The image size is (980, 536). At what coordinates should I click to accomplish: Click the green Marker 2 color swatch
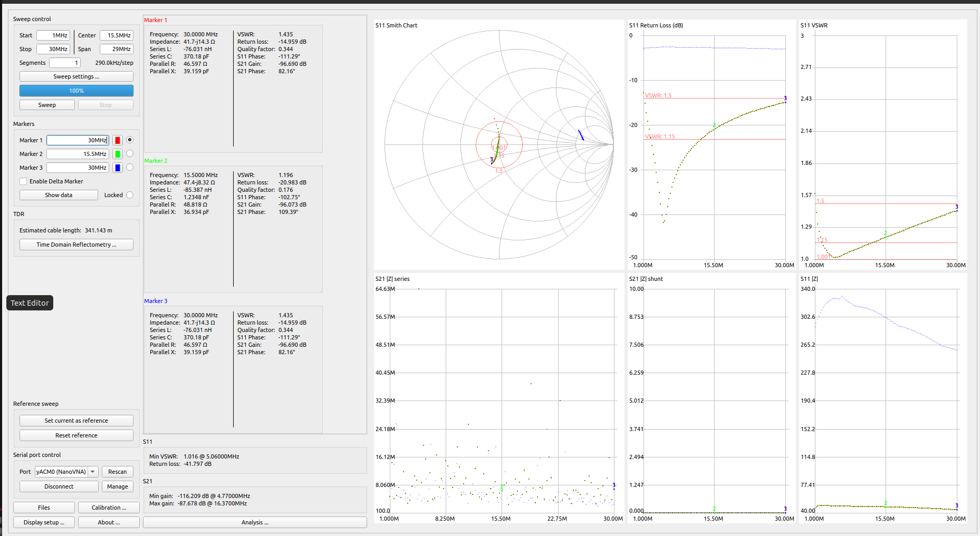point(118,154)
